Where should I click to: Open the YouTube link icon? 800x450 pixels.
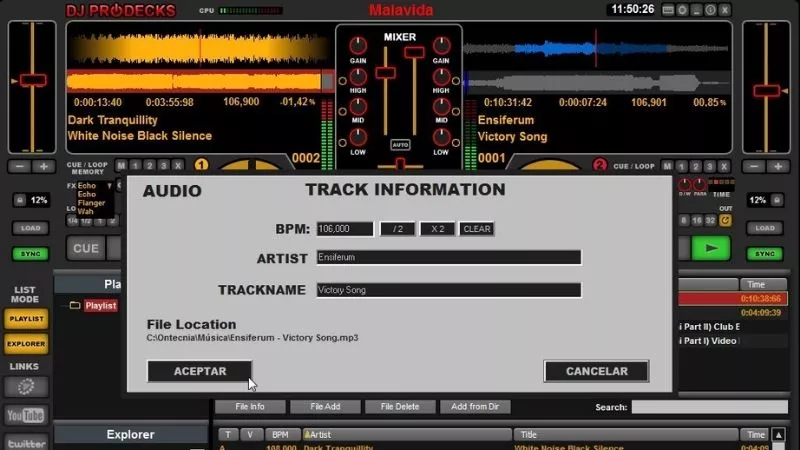point(26,416)
